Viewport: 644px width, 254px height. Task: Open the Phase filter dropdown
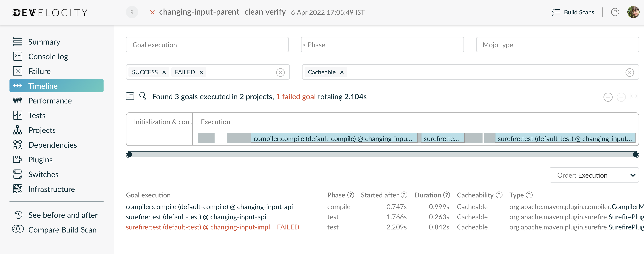[382, 45]
